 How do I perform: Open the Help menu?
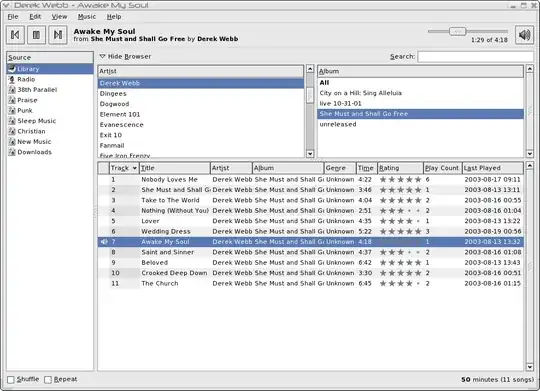(114, 17)
